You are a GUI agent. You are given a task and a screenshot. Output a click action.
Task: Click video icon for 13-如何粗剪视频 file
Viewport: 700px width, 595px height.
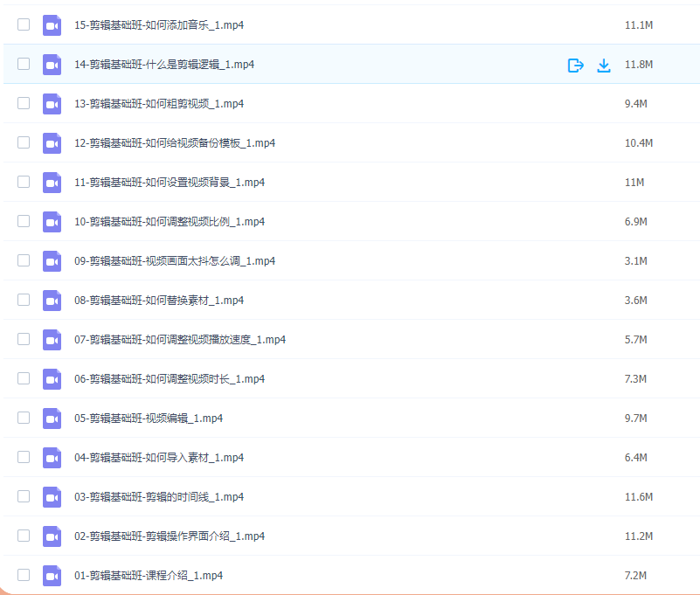[52, 104]
